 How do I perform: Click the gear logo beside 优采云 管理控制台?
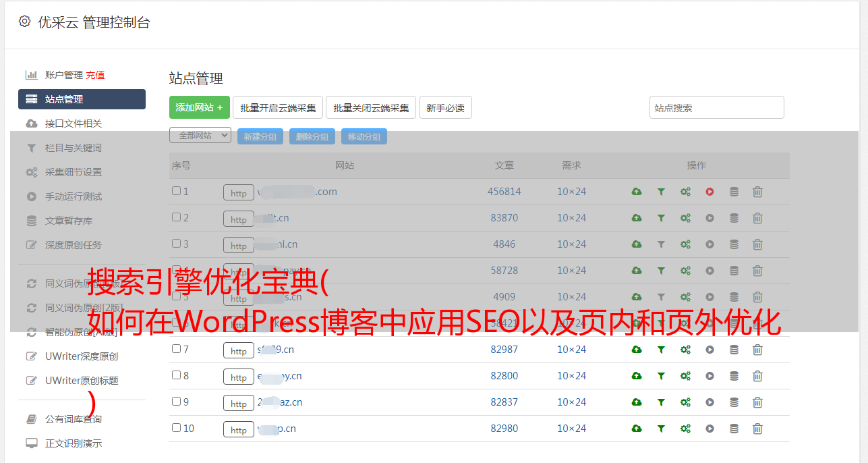24,22
